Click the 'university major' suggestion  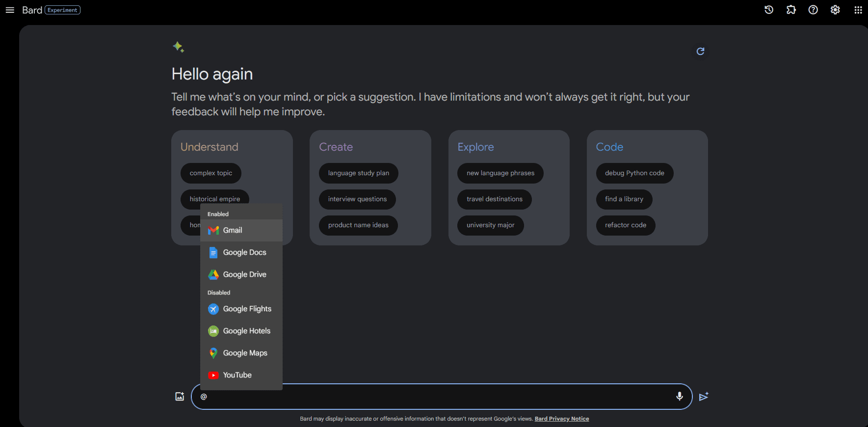(491, 225)
